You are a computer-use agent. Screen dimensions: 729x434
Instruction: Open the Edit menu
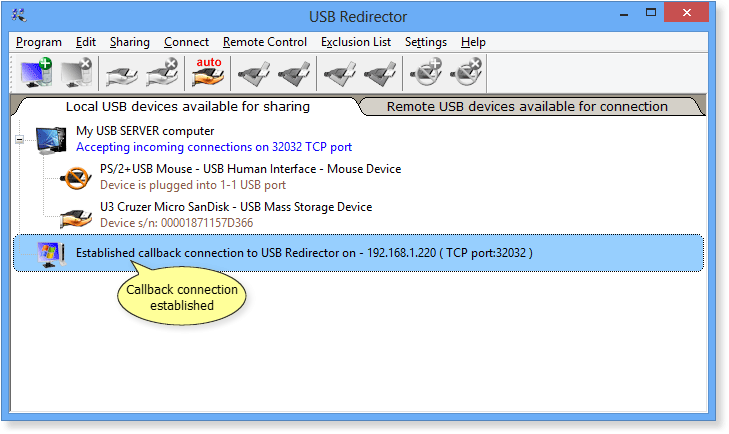(x=86, y=42)
